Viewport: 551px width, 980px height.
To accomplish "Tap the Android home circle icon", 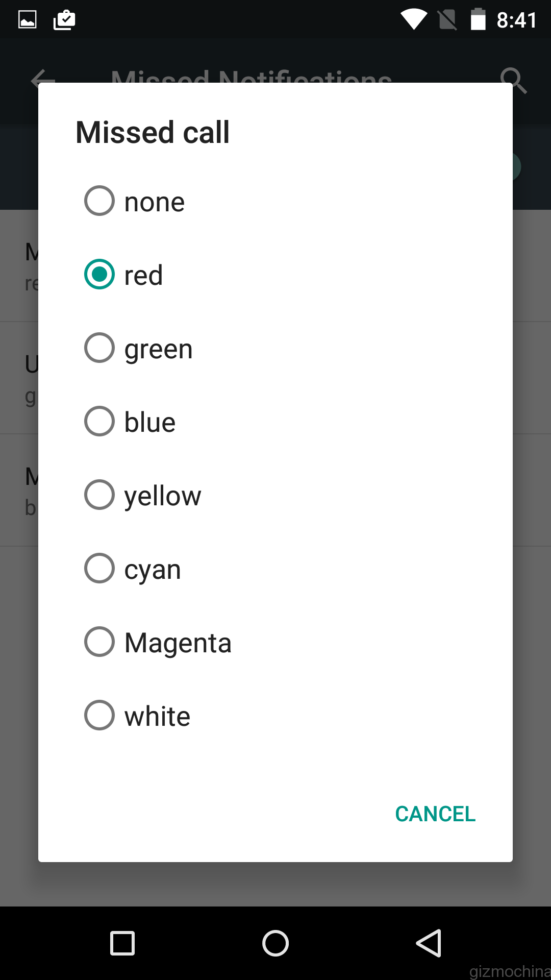I will pyautogui.click(x=275, y=943).
